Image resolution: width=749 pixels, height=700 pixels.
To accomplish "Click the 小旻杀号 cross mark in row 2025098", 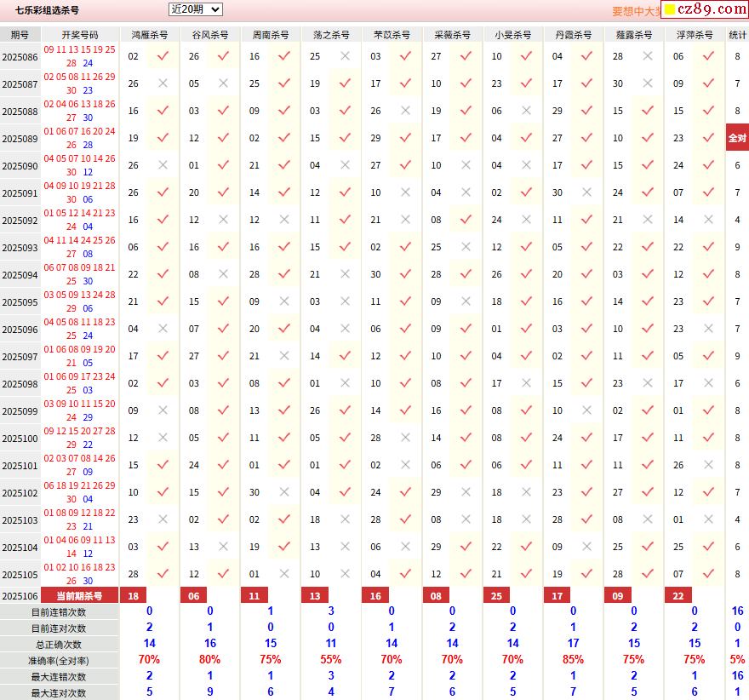I will [526, 382].
